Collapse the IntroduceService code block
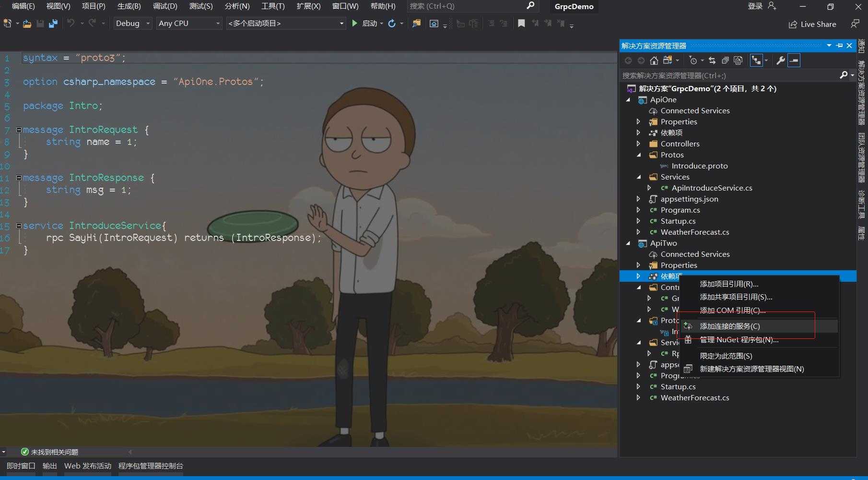 pyautogui.click(x=19, y=226)
